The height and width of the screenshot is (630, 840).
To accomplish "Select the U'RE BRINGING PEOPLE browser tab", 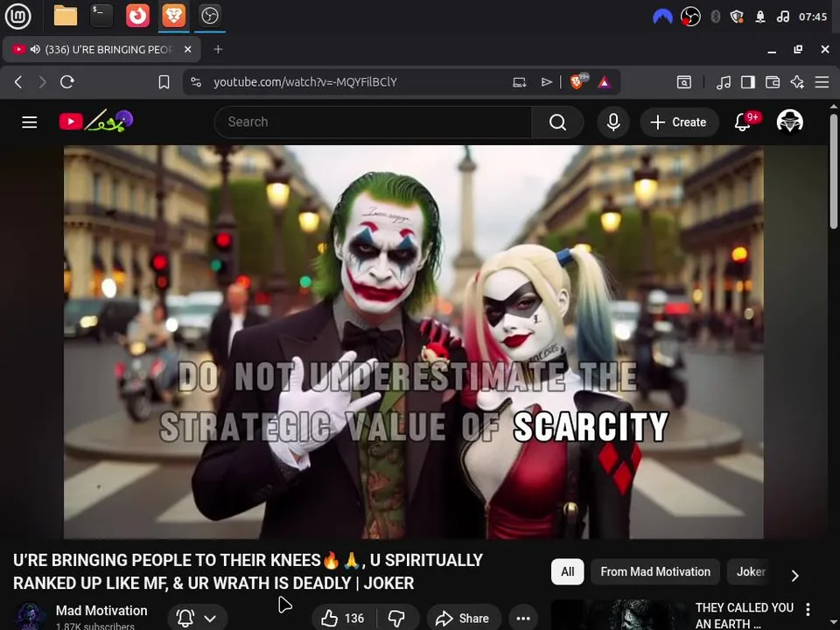I will click(x=101, y=49).
